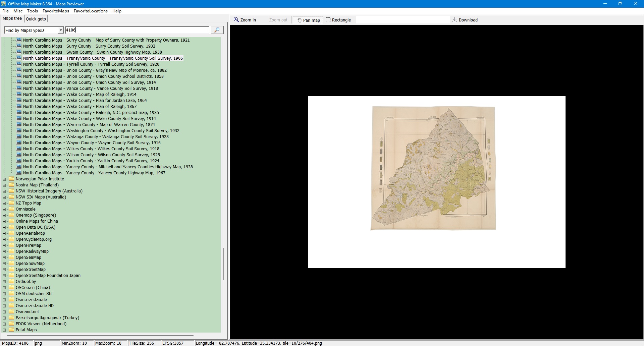This screenshot has height=346, width=644.
Task: Click the maps tree vertical scrollbar thumb
Action: tap(224, 264)
